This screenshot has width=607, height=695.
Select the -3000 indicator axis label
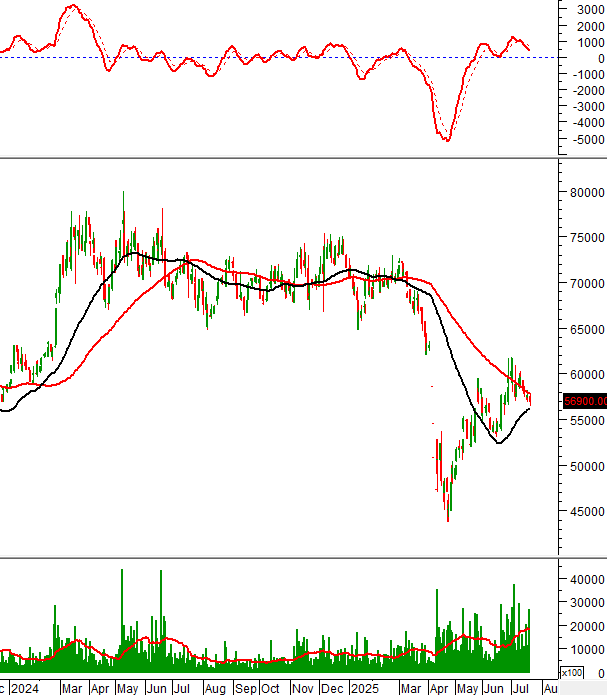pos(588,107)
